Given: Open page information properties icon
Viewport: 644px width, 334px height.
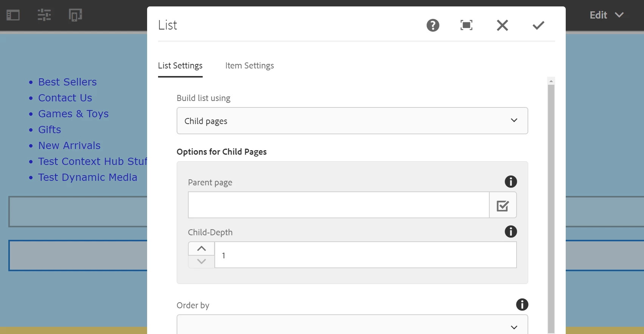Looking at the screenshot, I should click(44, 15).
